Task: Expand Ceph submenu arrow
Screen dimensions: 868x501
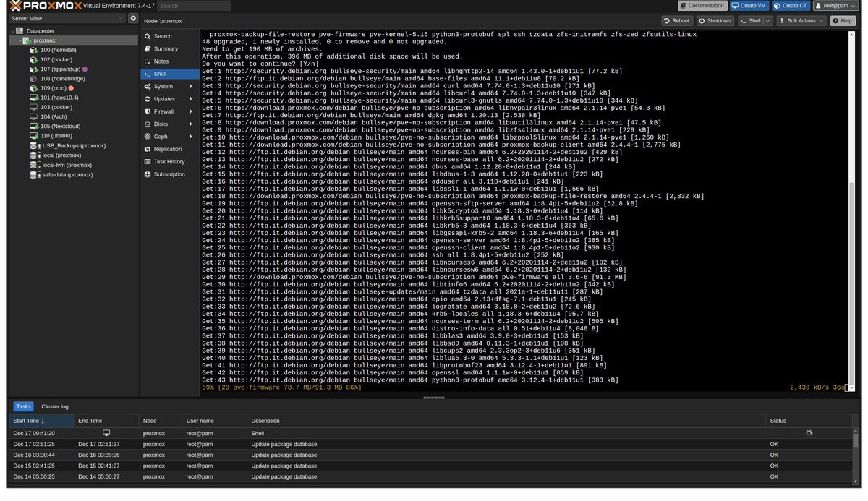Action: [192, 137]
